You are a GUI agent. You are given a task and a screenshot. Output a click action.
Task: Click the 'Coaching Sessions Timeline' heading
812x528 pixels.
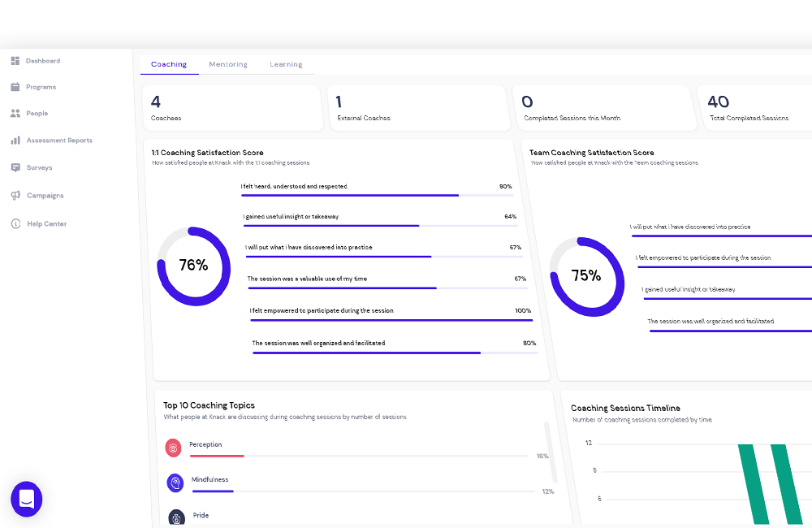(x=625, y=409)
